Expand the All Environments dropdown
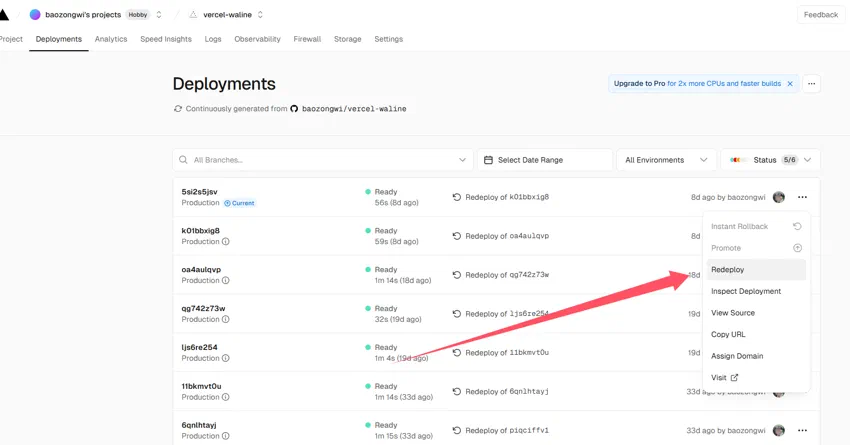 click(x=666, y=160)
